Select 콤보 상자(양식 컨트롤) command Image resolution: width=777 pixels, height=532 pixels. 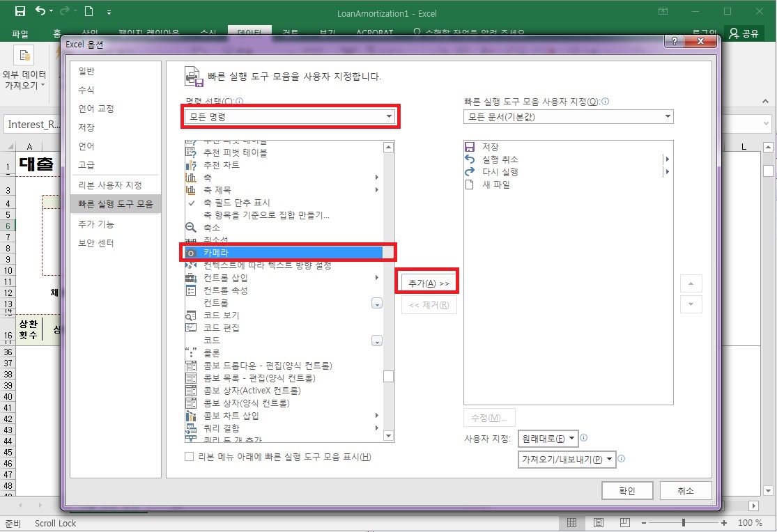click(x=284, y=403)
